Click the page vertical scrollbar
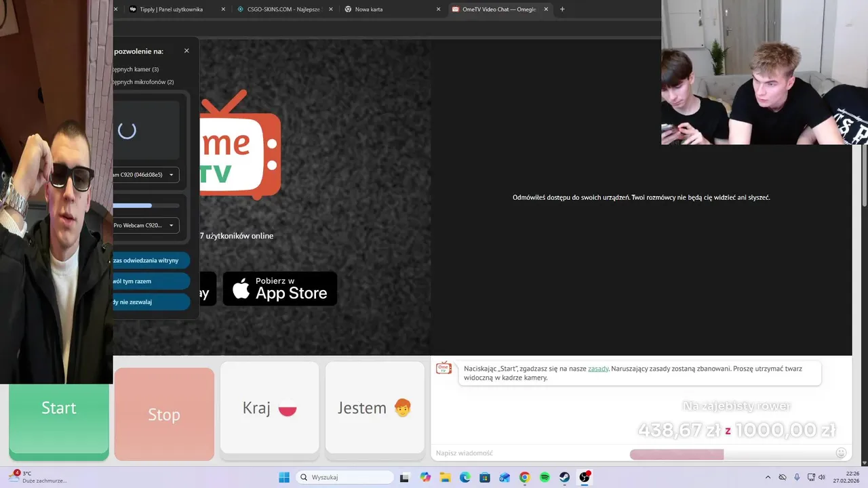The width and height of the screenshot is (868, 488). (865, 176)
